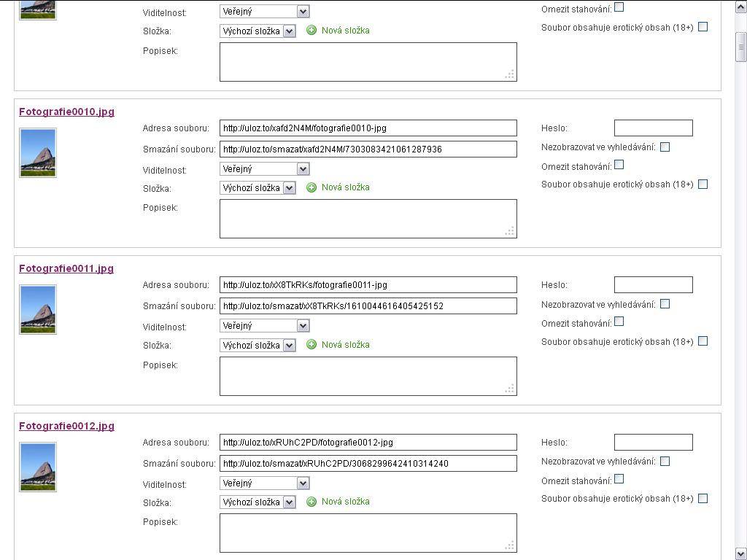The image size is (747, 560).
Task: Click Adresa souboru field of Fotografie0011.jpg
Action: (368, 285)
